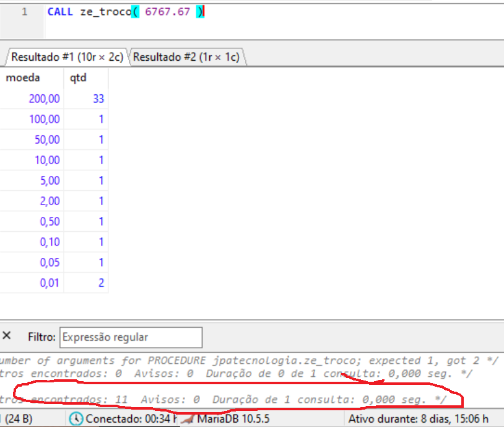Click line number 1 in editor gutter
The image size is (504, 427).
tap(24, 12)
